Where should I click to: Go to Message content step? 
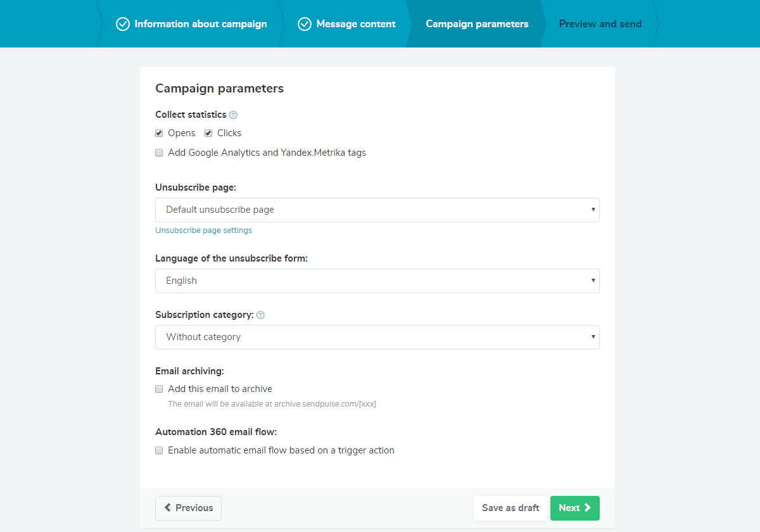coord(347,24)
